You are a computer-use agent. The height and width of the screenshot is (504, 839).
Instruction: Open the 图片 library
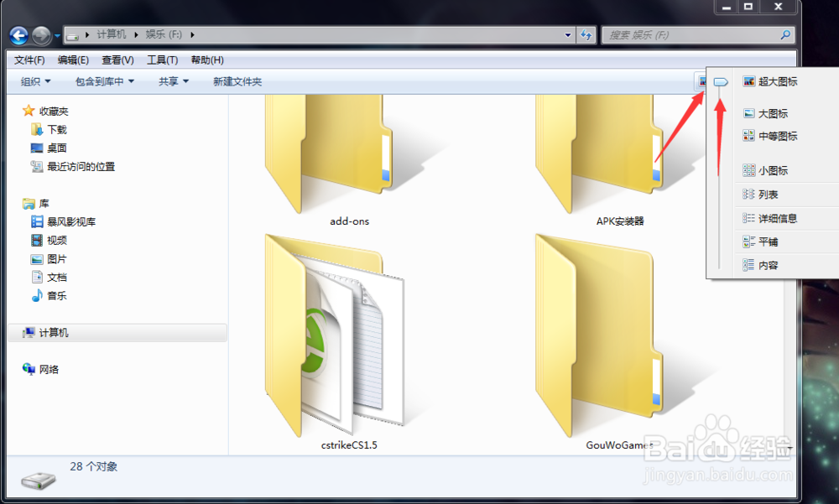(57, 259)
